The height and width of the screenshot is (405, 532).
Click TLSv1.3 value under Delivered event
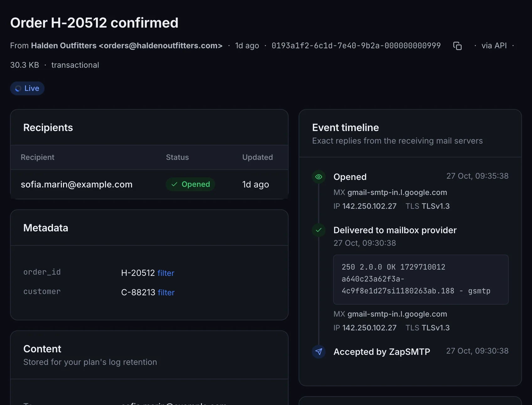(436, 328)
